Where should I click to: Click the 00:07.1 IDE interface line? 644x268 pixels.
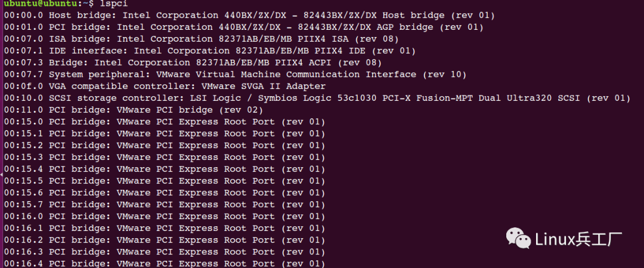click(x=210, y=51)
